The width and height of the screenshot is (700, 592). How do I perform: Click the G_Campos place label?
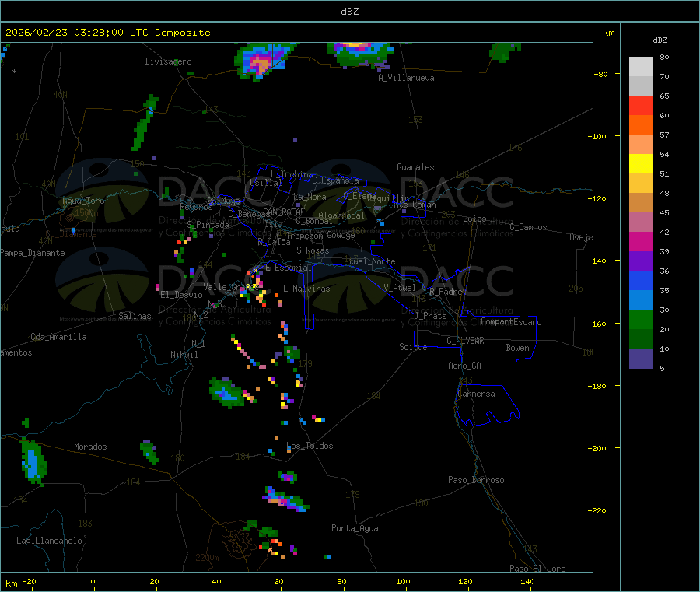(x=528, y=227)
